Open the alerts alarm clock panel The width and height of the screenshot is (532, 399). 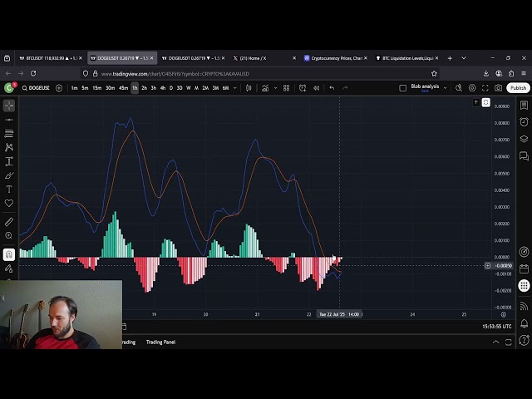tap(524, 122)
